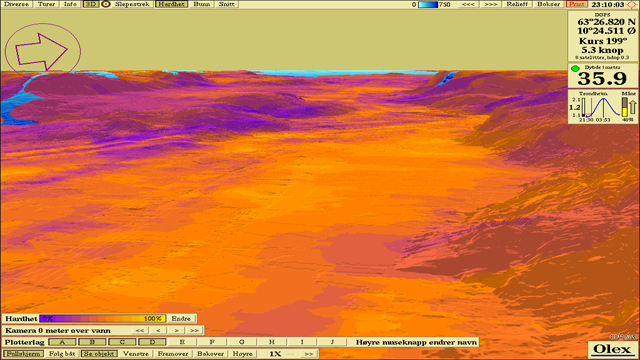This screenshot has width=640, height=360.
Task: Click the round target icon beside 3D
Action: [106, 4]
